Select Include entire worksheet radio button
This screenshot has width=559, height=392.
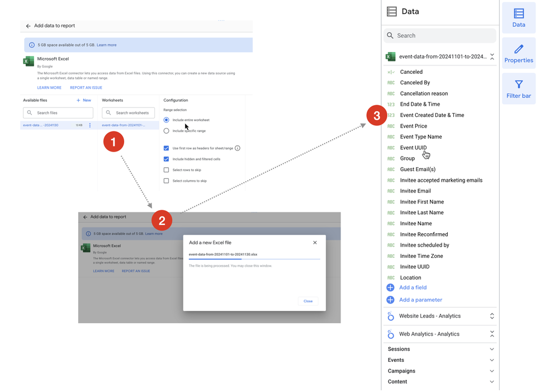pyautogui.click(x=166, y=120)
